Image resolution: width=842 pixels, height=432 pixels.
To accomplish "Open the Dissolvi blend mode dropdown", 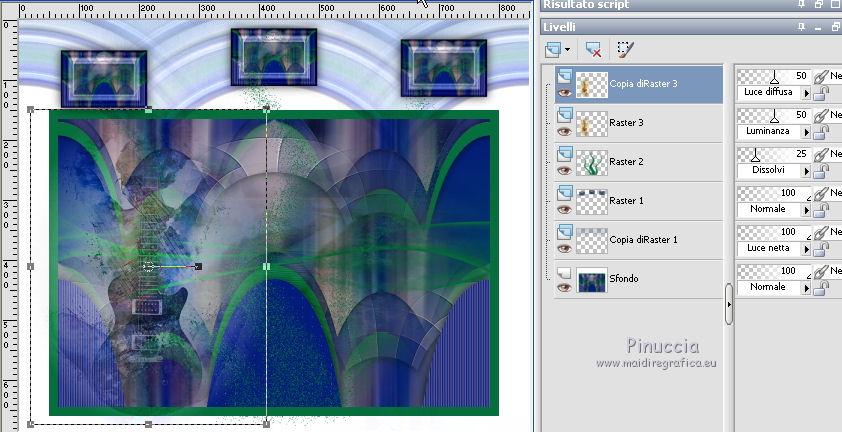I will (806, 170).
